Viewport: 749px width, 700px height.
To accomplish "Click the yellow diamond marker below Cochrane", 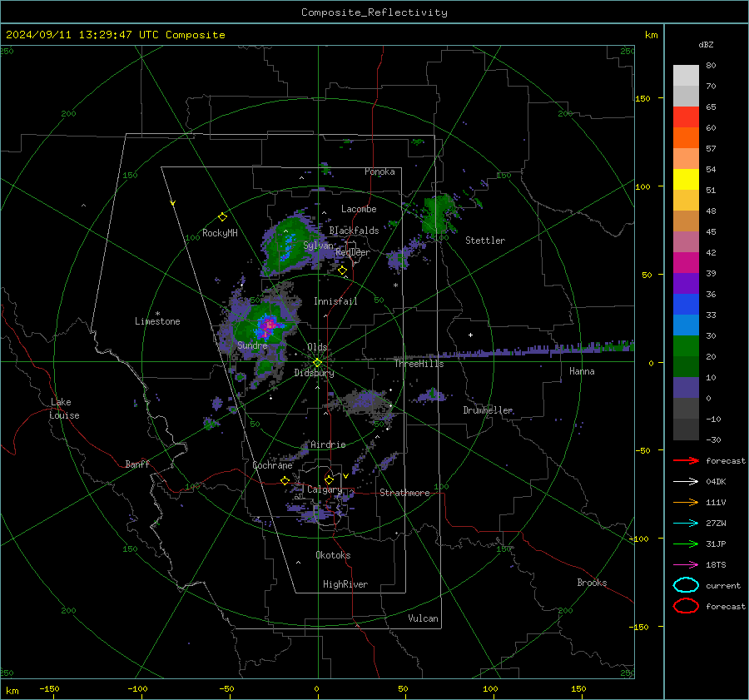I will [x=285, y=480].
